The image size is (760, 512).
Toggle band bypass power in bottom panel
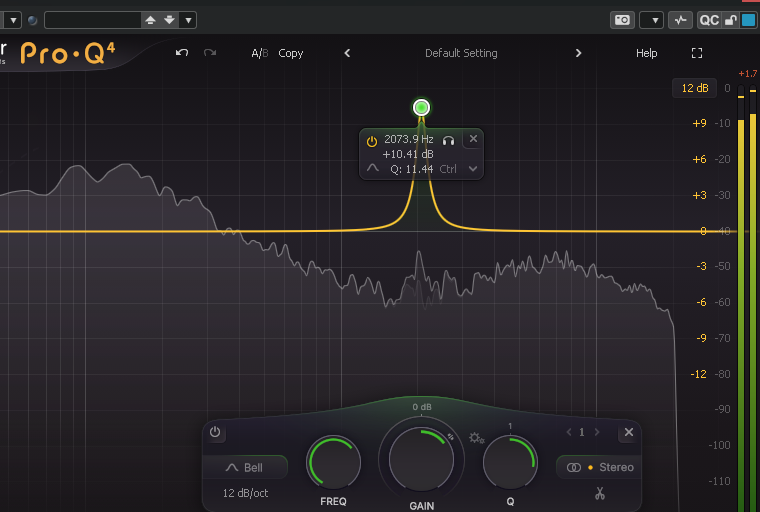point(215,432)
